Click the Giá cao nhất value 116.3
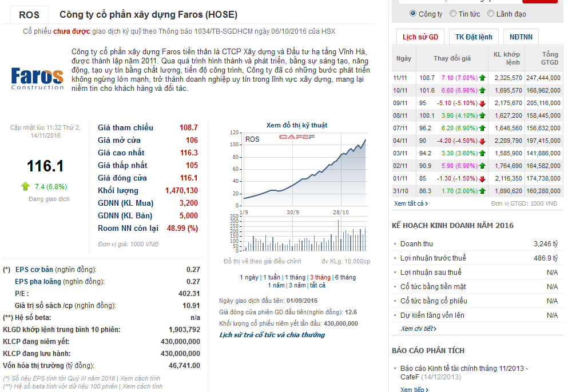568x392 pixels. coord(189,153)
